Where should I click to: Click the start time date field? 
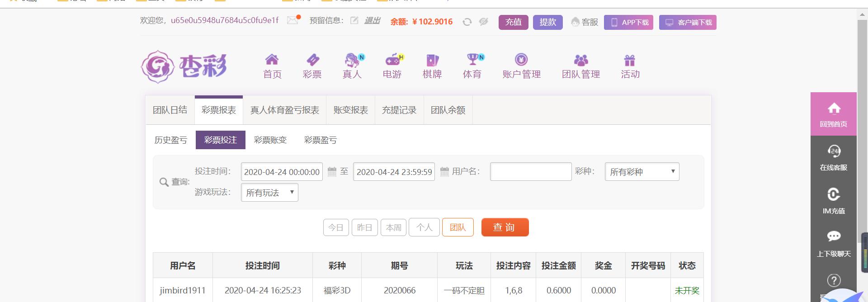(282, 172)
